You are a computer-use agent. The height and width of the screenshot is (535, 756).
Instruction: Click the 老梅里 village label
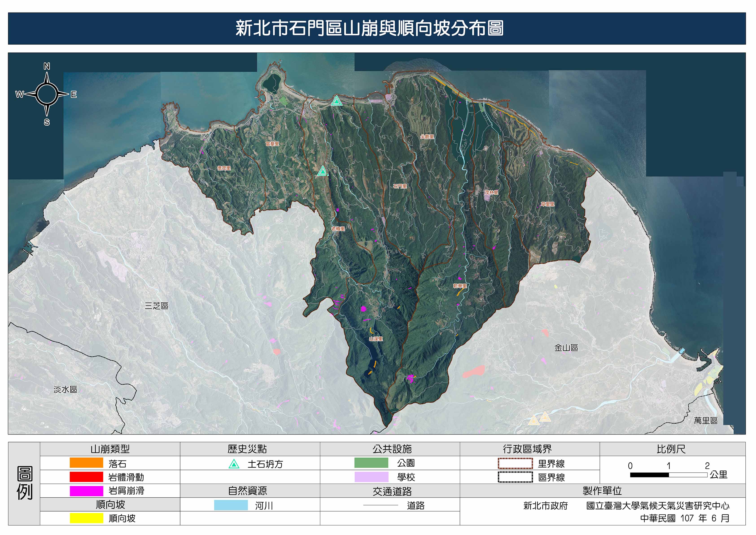(x=338, y=229)
